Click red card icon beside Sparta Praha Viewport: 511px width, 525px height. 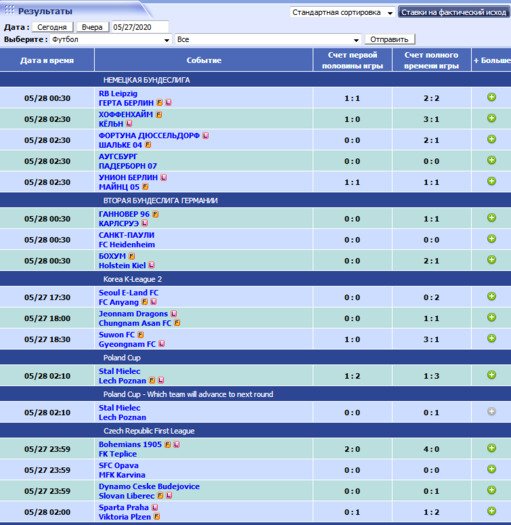tap(155, 508)
